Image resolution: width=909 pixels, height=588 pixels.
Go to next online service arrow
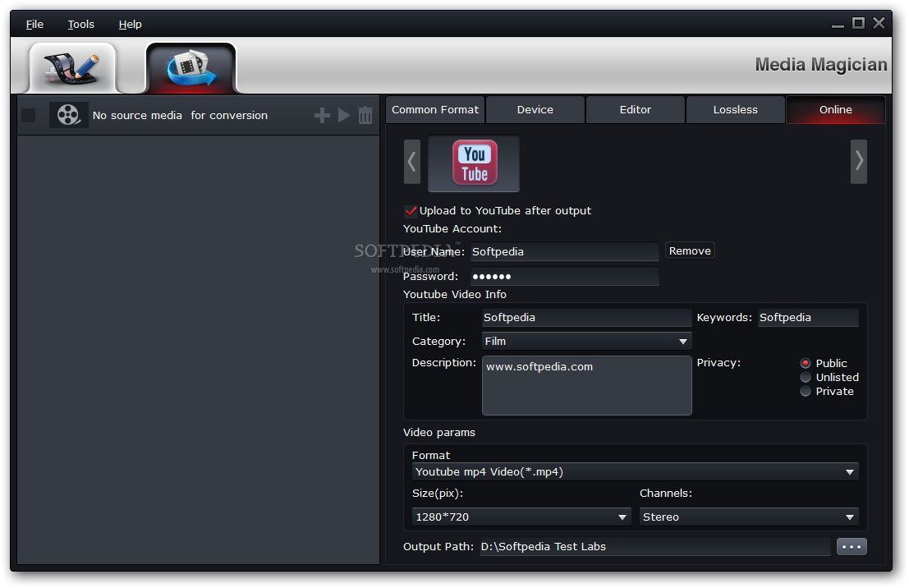tap(859, 161)
